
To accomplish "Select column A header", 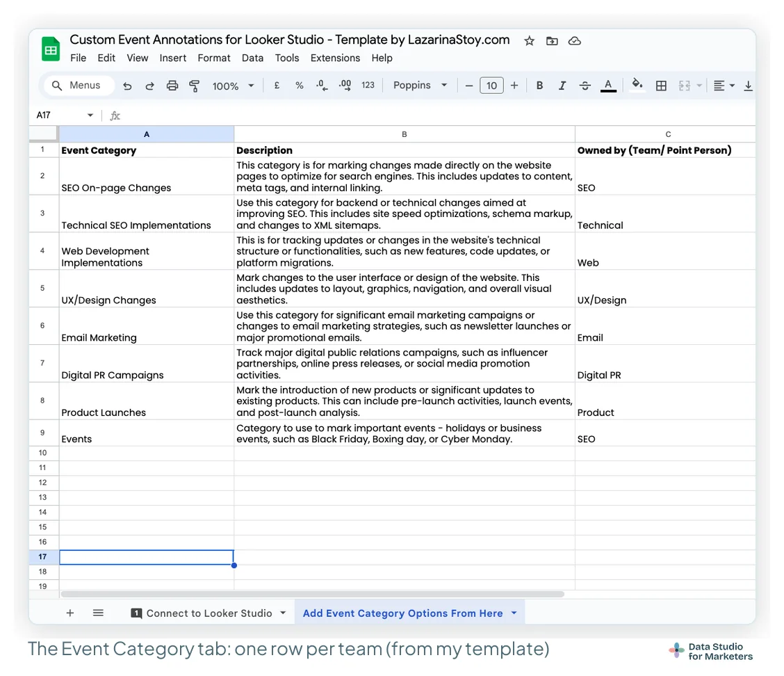I will (x=147, y=134).
